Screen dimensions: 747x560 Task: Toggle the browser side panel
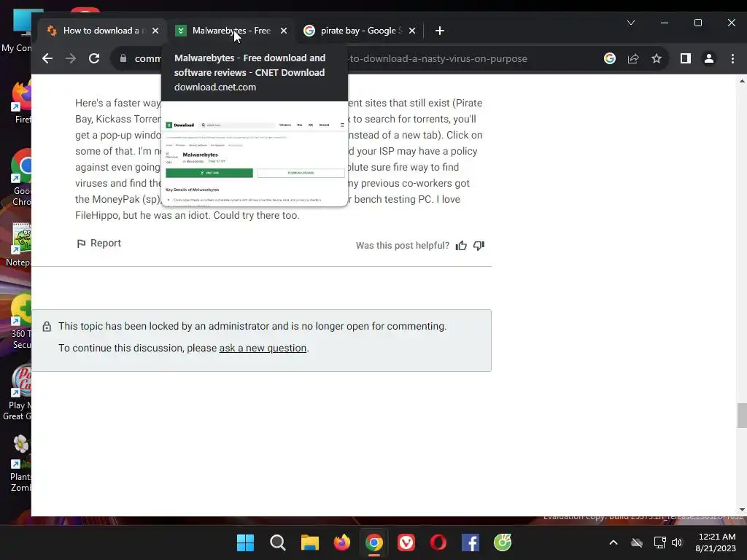[686, 58]
